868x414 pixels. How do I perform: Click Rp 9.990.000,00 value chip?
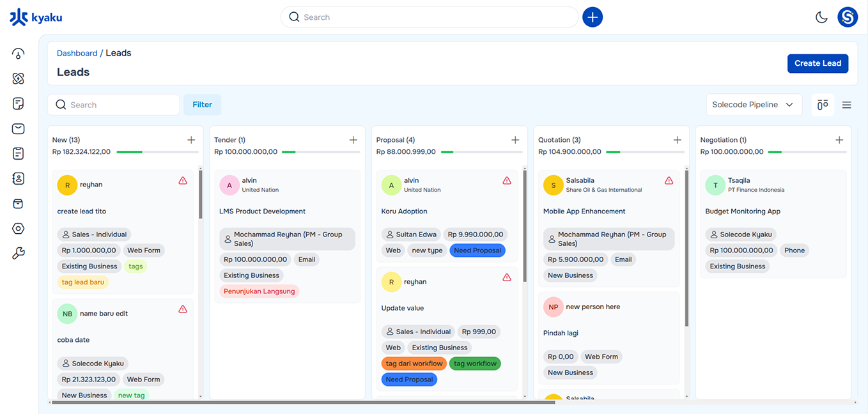pos(476,234)
